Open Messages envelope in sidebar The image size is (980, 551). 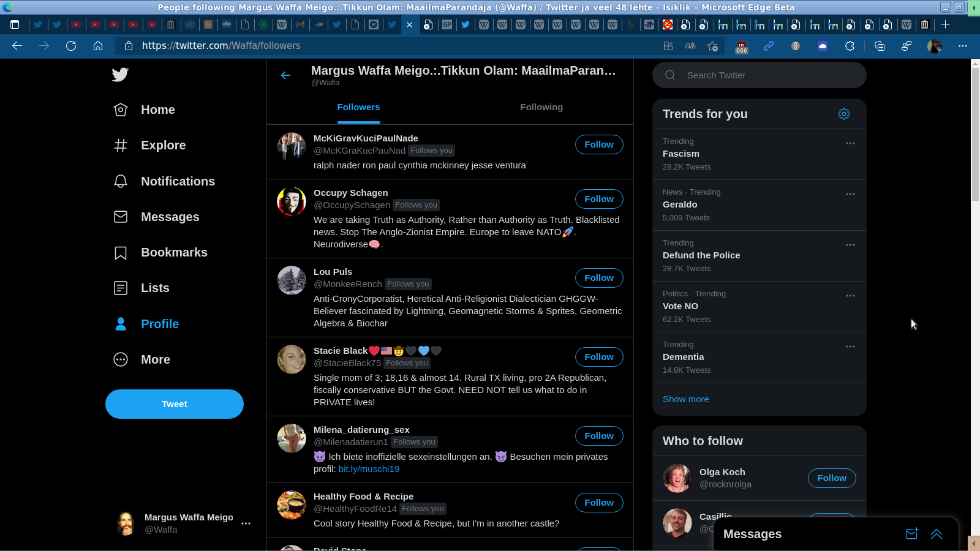(x=121, y=217)
